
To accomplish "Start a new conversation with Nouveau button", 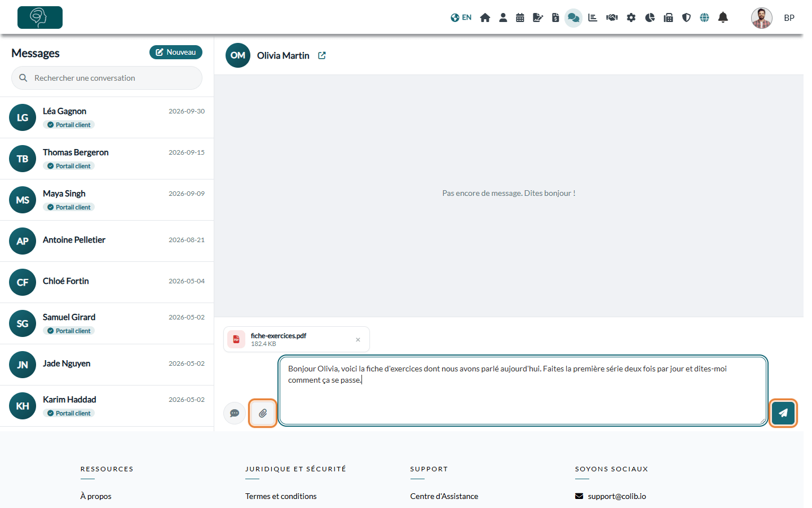I will pyautogui.click(x=176, y=52).
